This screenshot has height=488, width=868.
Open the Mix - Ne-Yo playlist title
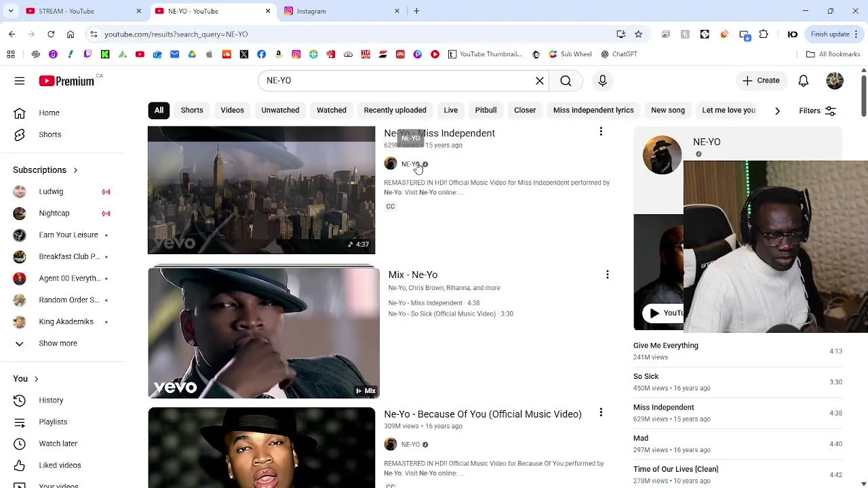click(x=413, y=274)
